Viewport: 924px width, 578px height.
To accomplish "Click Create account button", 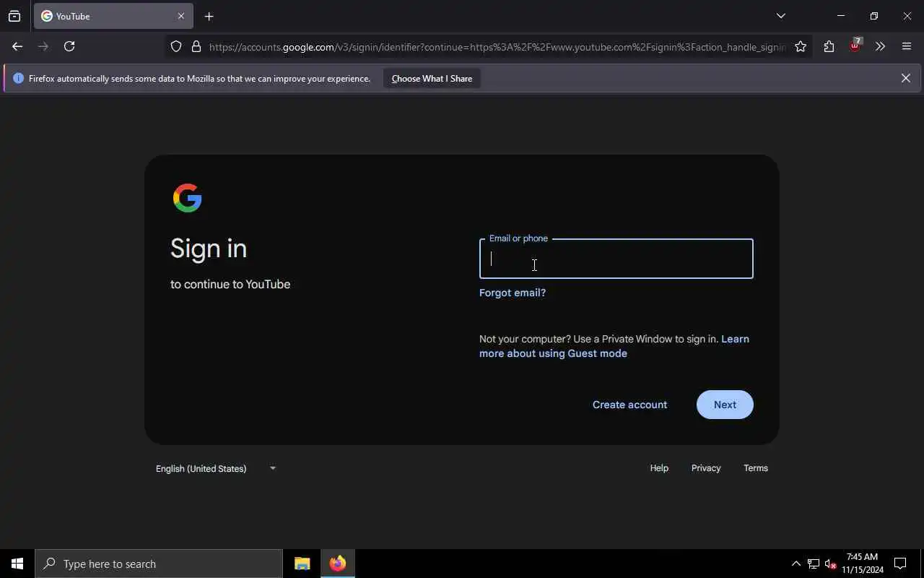I will [x=629, y=405].
